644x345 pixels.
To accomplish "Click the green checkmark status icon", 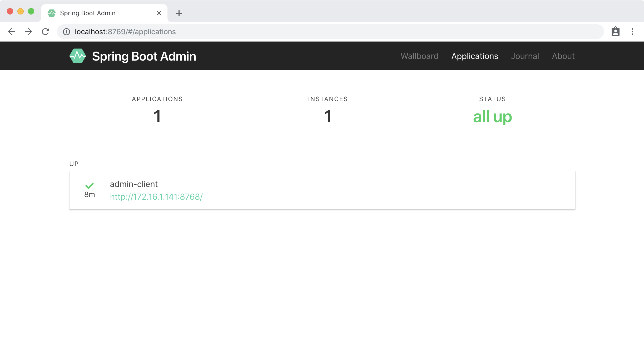I will coord(90,186).
